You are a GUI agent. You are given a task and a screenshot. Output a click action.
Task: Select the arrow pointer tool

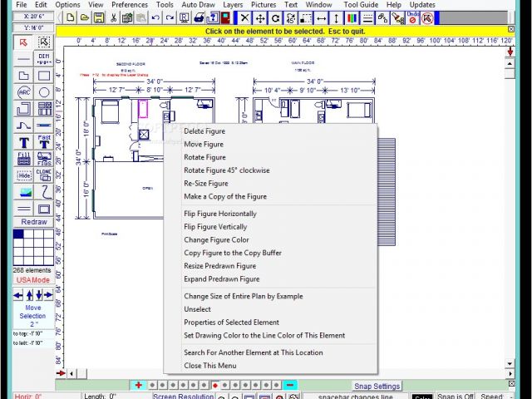pyautogui.click(x=23, y=42)
